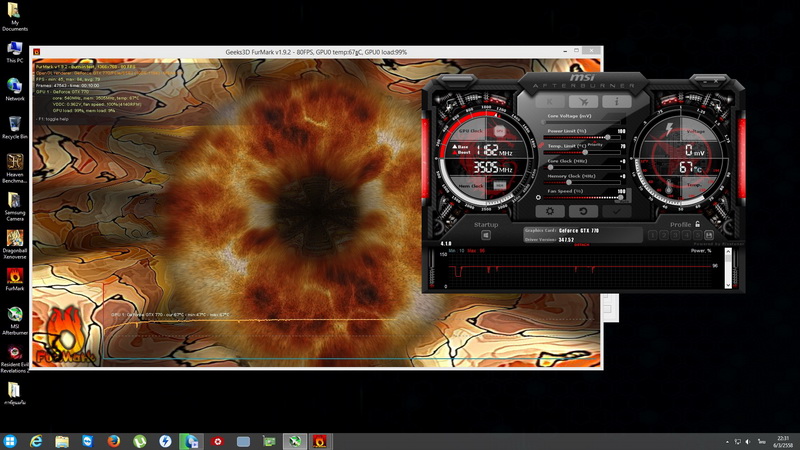Open the volume speaker tray icon
Viewport: 800px width, 450px height.
coord(748,442)
